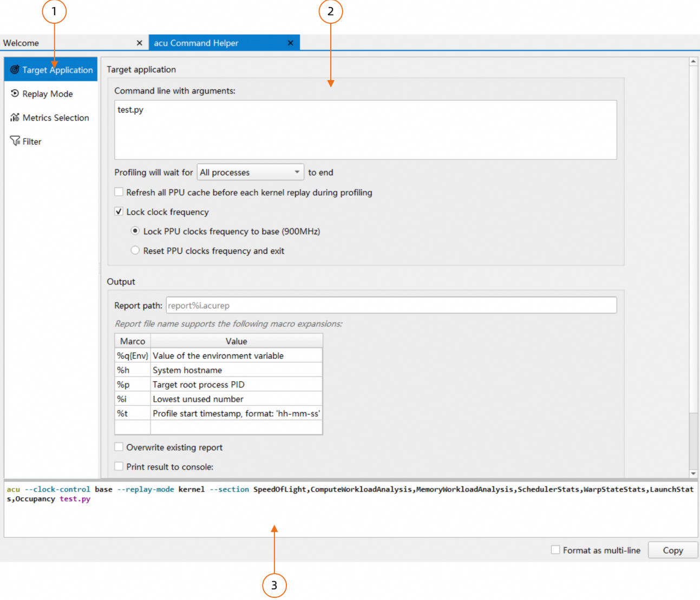Click the scrollbar up arrow

(x=694, y=62)
